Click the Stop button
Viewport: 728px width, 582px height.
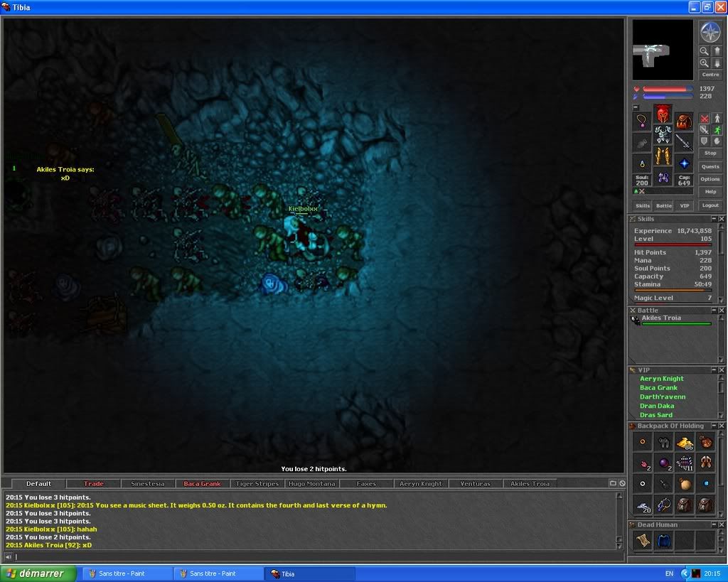710,153
